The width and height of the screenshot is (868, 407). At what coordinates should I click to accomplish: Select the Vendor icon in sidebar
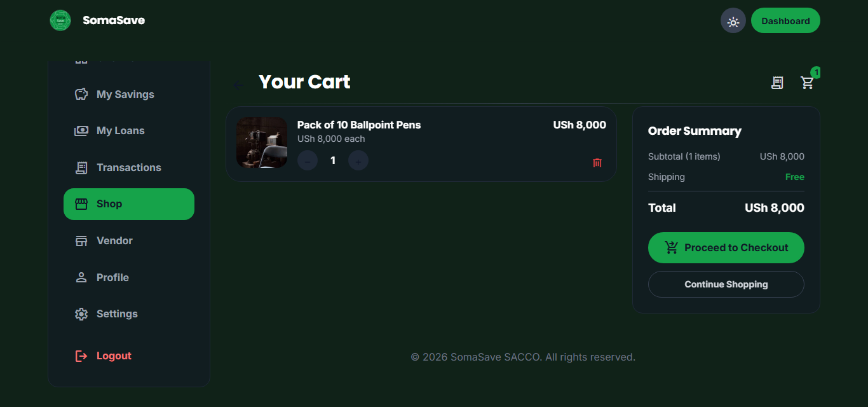(x=81, y=240)
